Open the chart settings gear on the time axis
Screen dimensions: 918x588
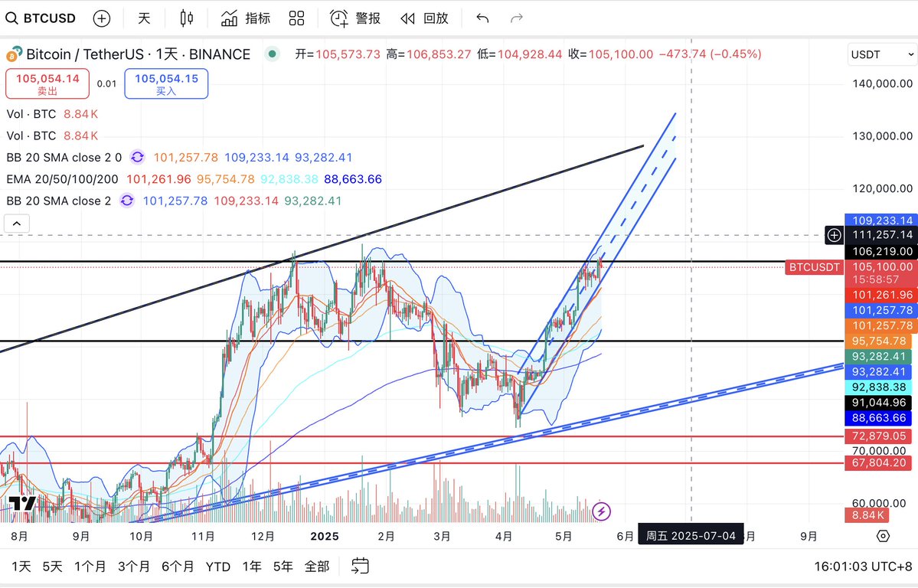coord(883,536)
